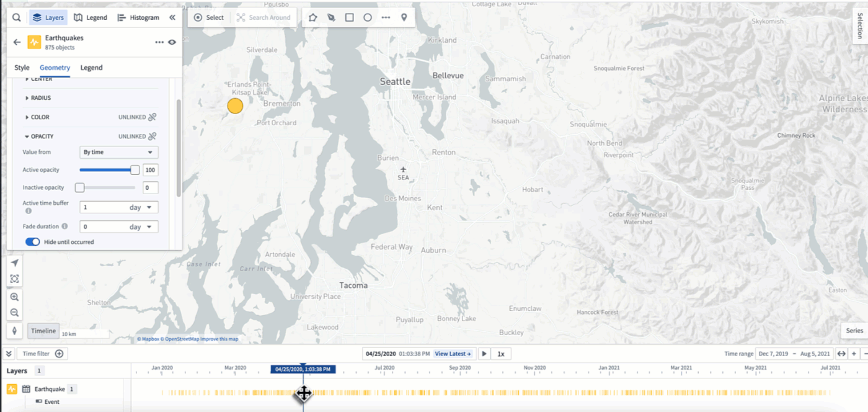Image resolution: width=868 pixels, height=412 pixels.
Task: Open the Earthquakes layer more options menu
Action: tap(159, 42)
